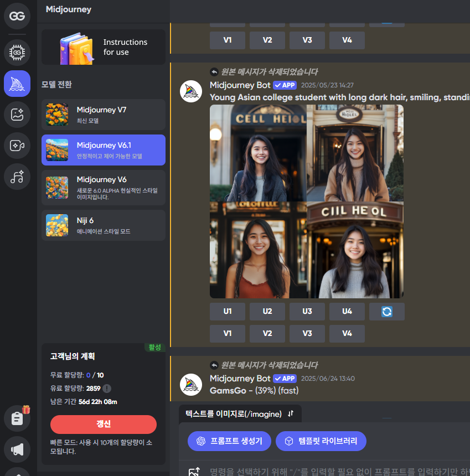Click V2 under the college student image grid

tap(267, 334)
